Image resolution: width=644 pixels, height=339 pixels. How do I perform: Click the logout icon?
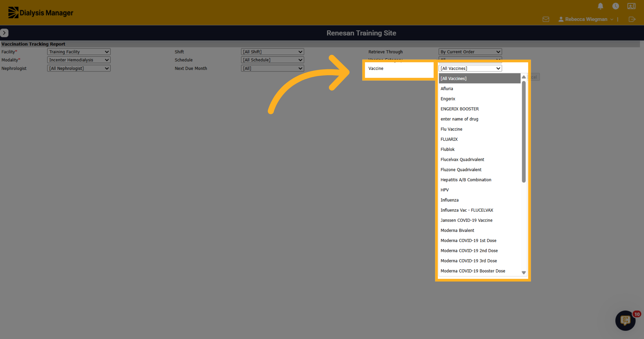click(x=632, y=19)
